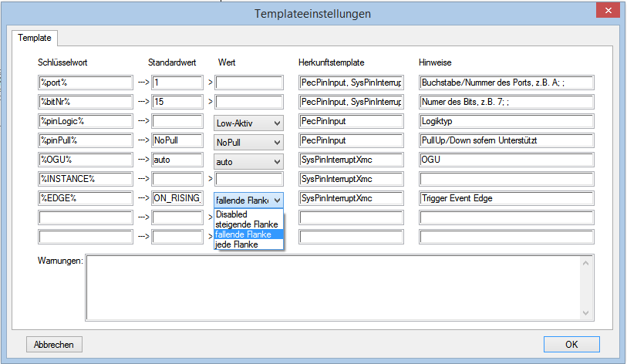The width and height of the screenshot is (627, 364).
Task: Click the %port% Schlüsselwort field
Action: [x=85, y=82]
